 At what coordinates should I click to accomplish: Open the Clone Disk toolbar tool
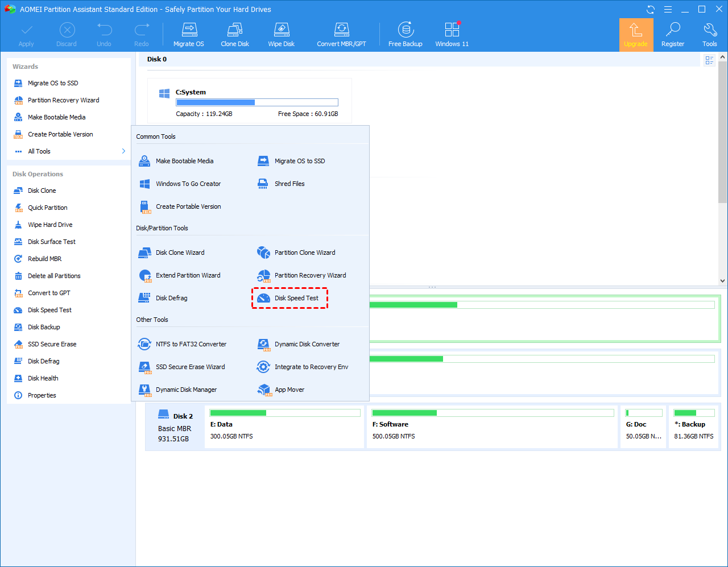pos(235,35)
